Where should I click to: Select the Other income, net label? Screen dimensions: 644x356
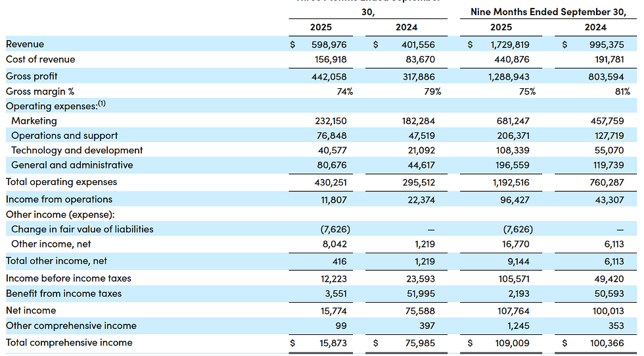[51, 244]
